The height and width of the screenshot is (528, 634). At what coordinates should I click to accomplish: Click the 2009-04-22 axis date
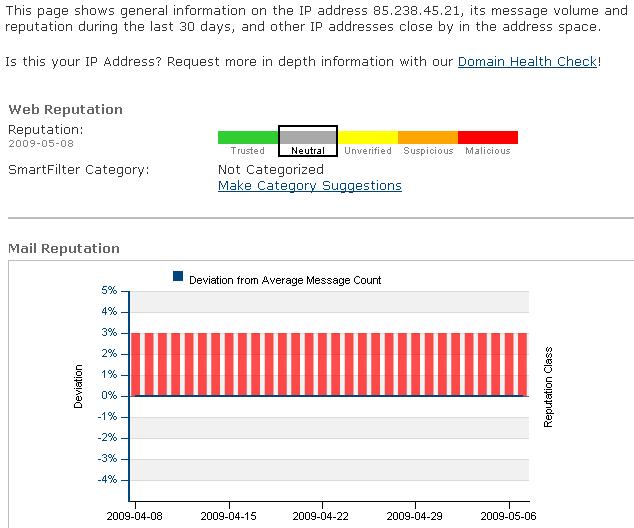tap(321, 516)
